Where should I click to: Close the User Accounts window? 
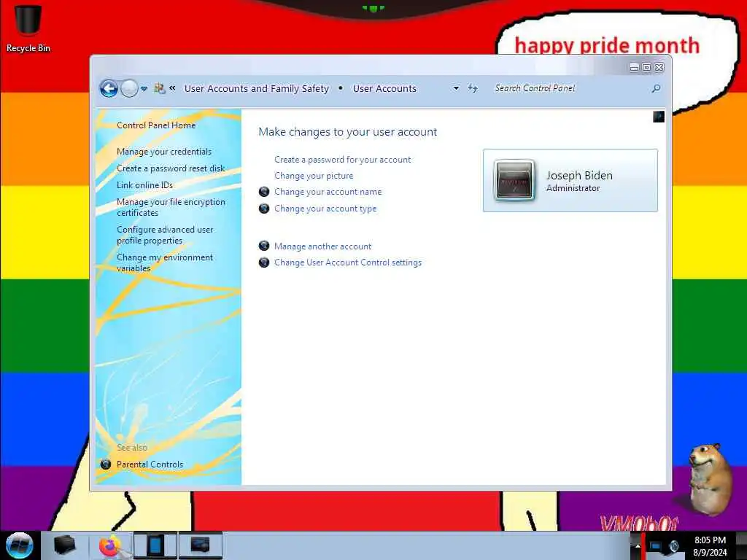point(659,67)
